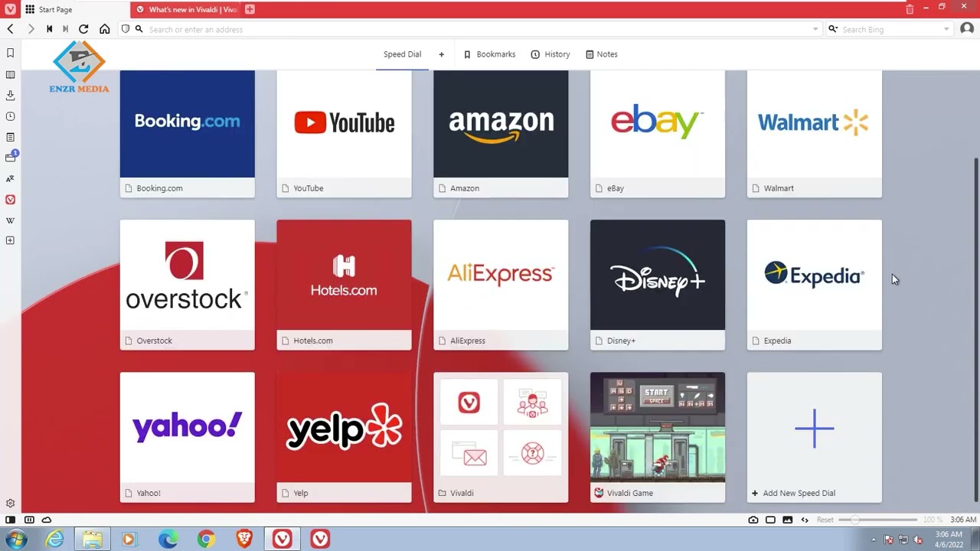Open the tracker blocker shield icon
Image resolution: width=980 pixels, height=551 pixels.
click(126, 29)
